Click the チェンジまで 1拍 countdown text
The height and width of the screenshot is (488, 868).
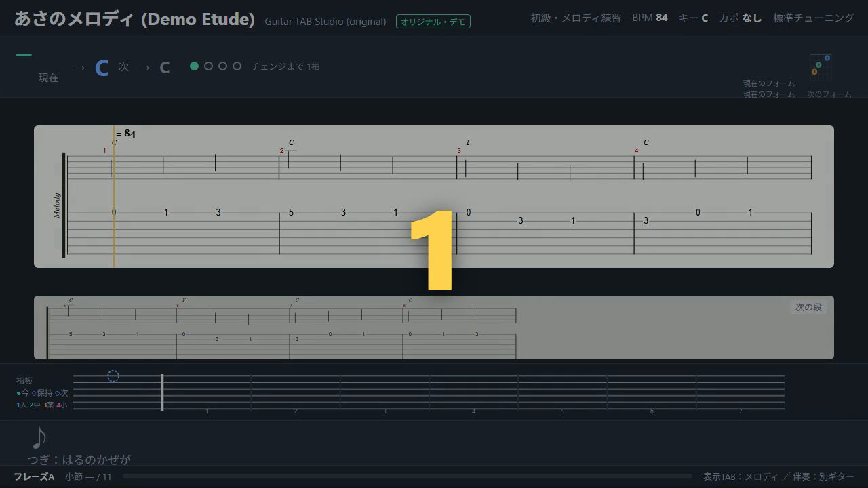285,66
